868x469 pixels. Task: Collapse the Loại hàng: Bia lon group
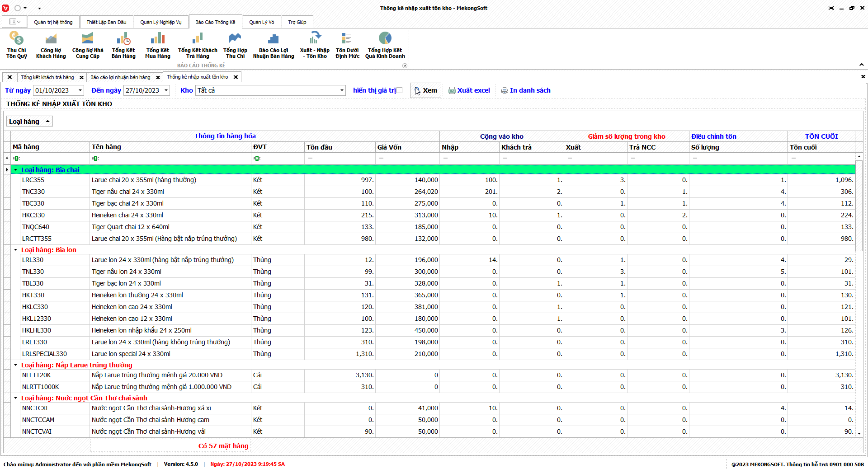click(x=15, y=250)
